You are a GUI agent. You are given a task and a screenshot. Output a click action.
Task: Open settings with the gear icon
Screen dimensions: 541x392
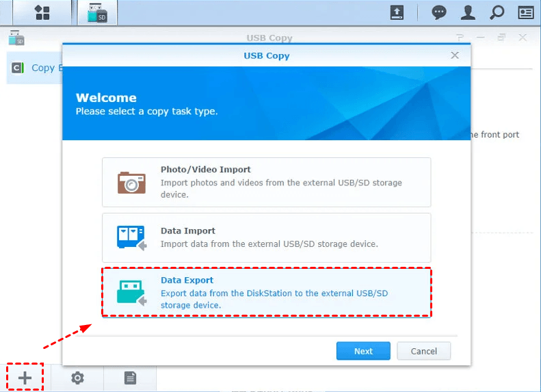click(77, 378)
